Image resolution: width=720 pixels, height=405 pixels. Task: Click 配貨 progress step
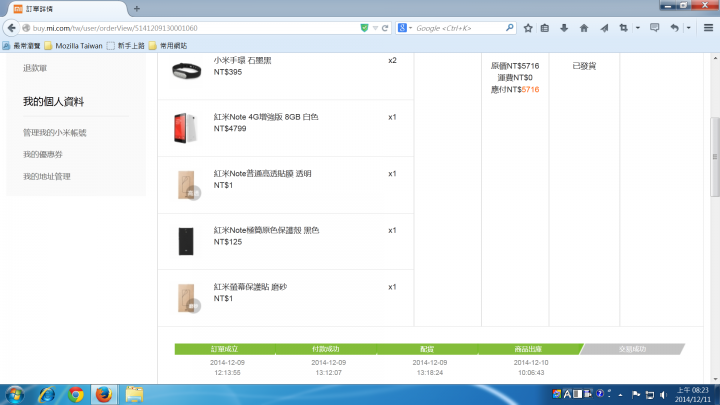pos(427,349)
